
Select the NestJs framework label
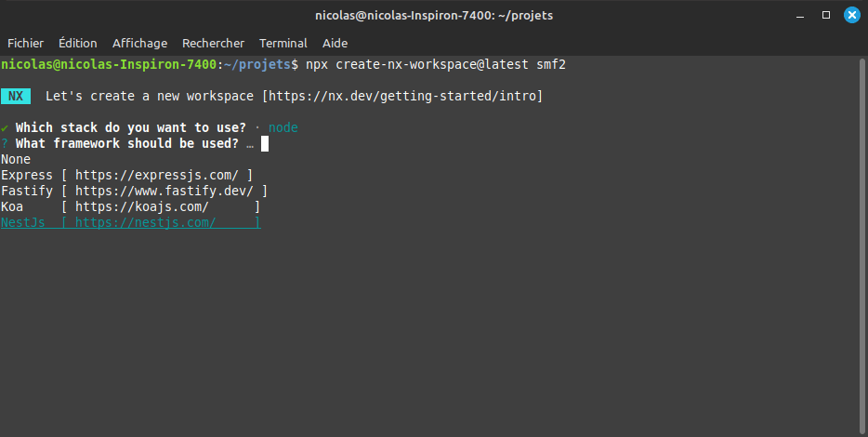[23, 222]
